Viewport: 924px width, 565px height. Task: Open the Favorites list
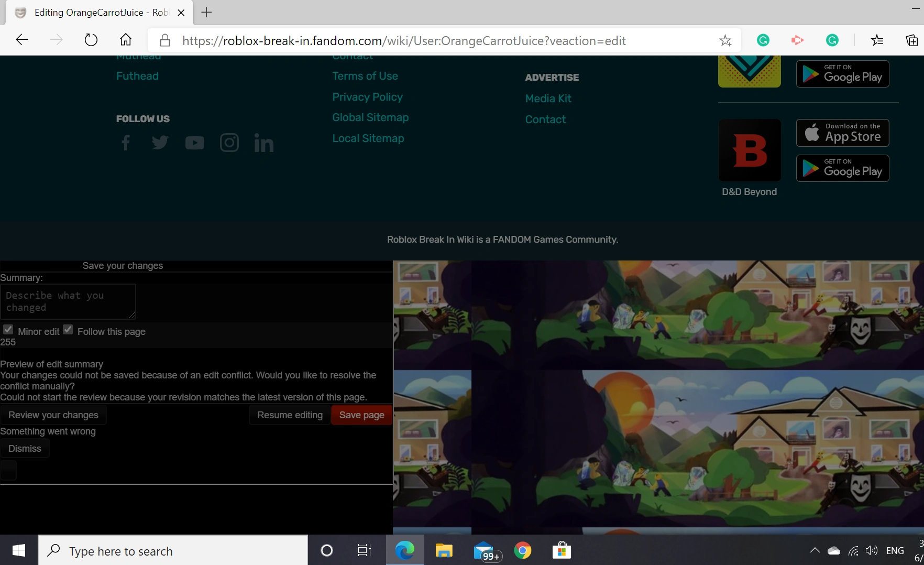pos(877,40)
